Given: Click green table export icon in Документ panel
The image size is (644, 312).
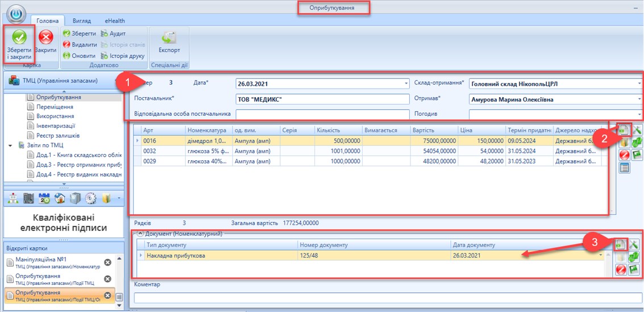Looking at the screenshot, I should pos(633,270).
